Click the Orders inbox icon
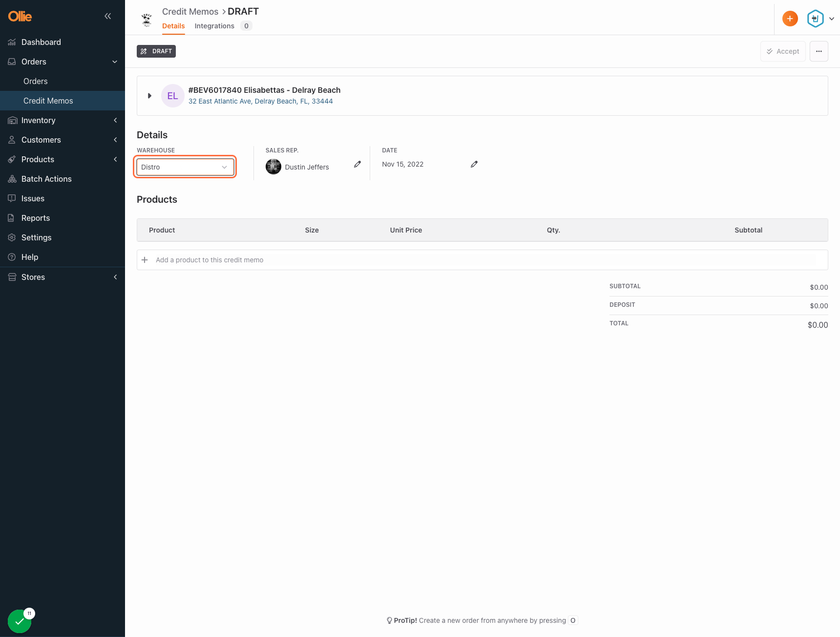The height and width of the screenshot is (637, 840). (12, 62)
